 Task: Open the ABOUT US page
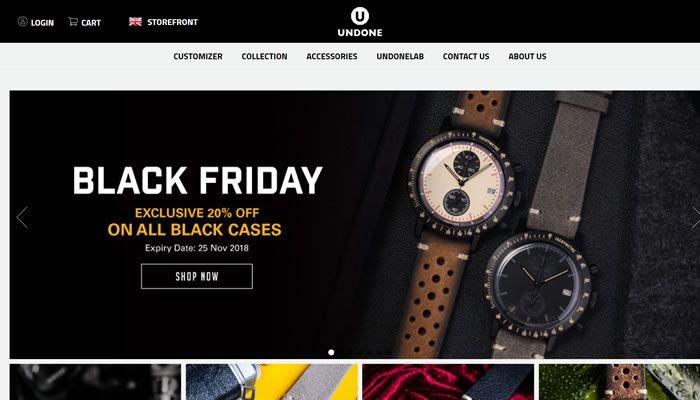(x=527, y=56)
